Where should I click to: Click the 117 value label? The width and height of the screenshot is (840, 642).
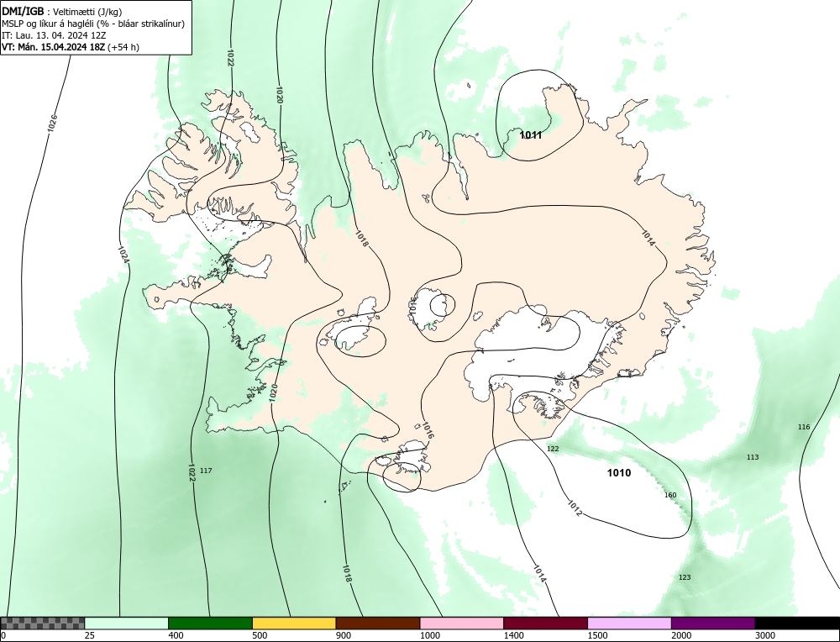tap(206, 471)
